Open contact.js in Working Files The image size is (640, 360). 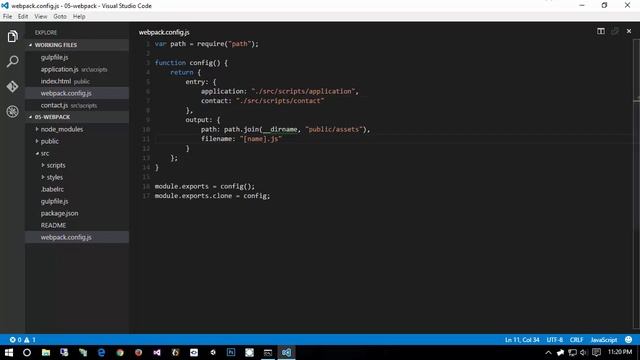(x=77, y=105)
